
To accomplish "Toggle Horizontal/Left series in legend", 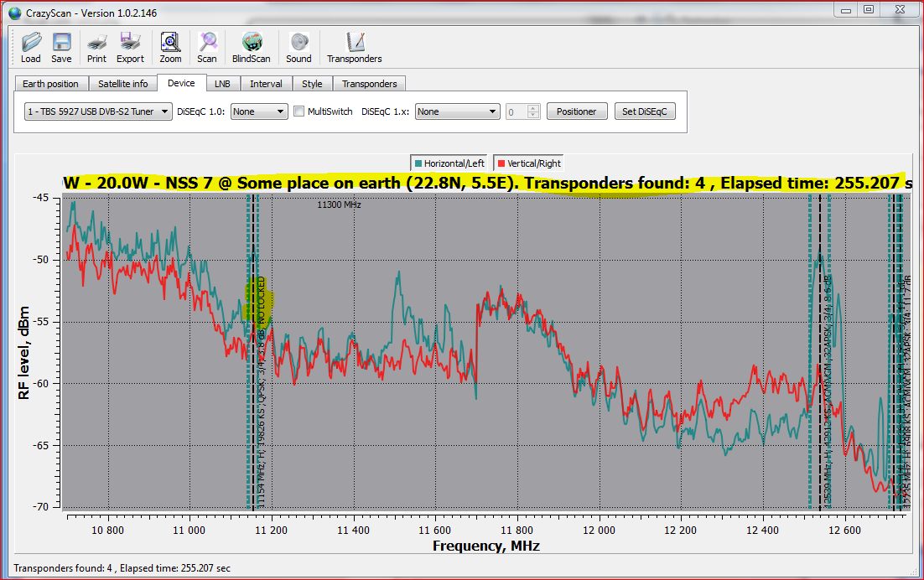I will tap(449, 163).
